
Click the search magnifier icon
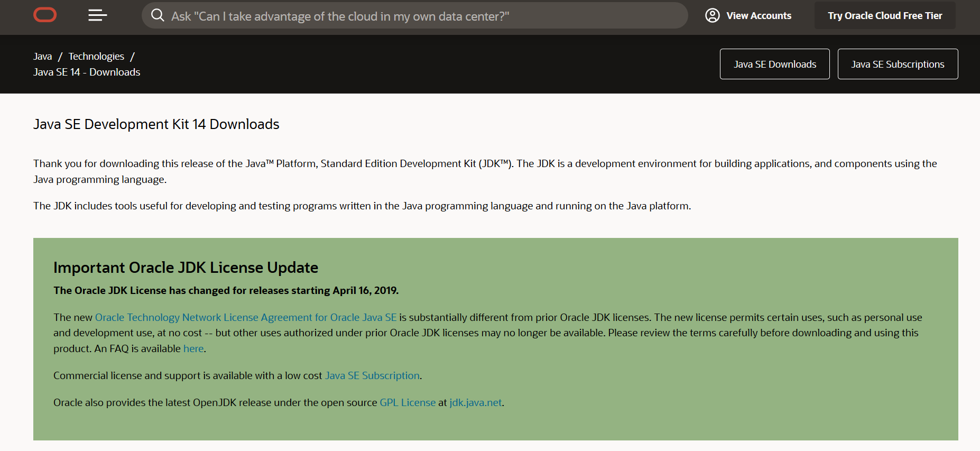(x=158, y=15)
